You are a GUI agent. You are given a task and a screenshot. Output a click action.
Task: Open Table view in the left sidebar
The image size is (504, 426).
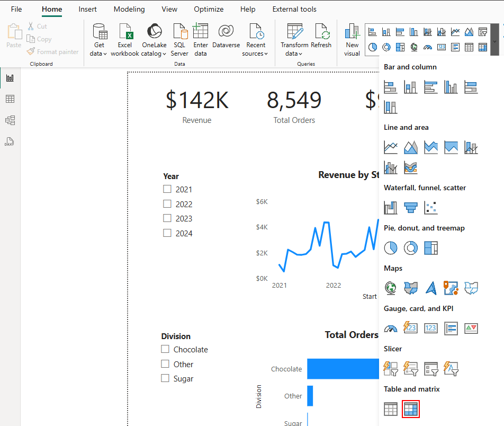point(10,99)
